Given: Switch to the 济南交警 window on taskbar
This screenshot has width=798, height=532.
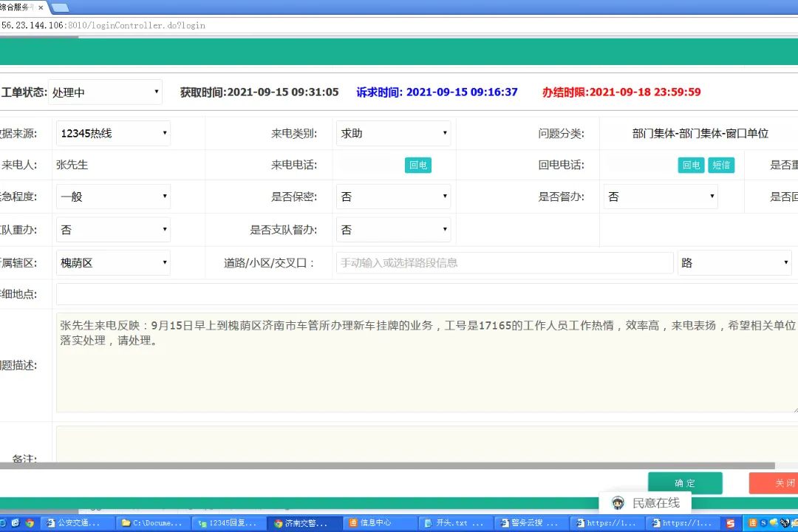Looking at the screenshot, I should point(304,523).
